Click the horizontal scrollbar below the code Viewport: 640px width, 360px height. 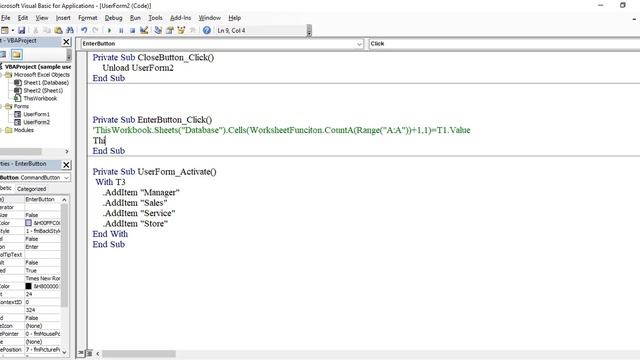tap(139, 353)
